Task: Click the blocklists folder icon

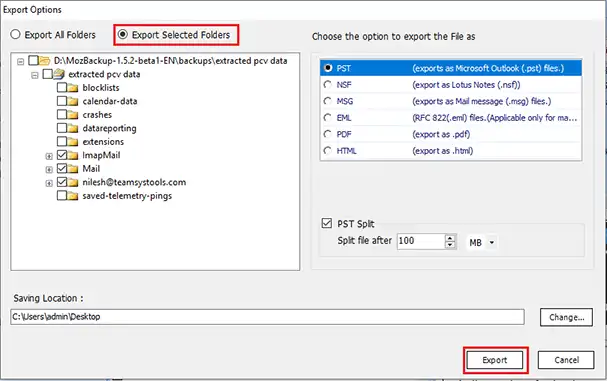Action: 72,88
